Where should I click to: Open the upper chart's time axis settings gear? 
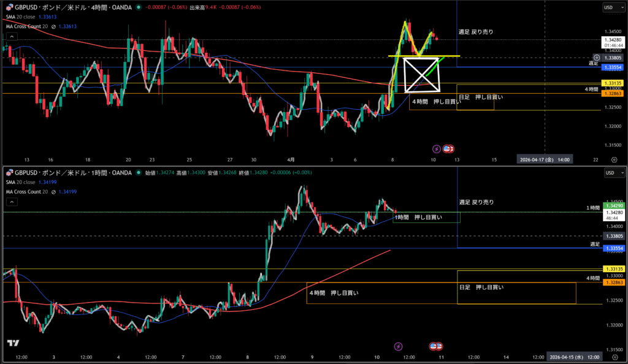tap(614, 159)
